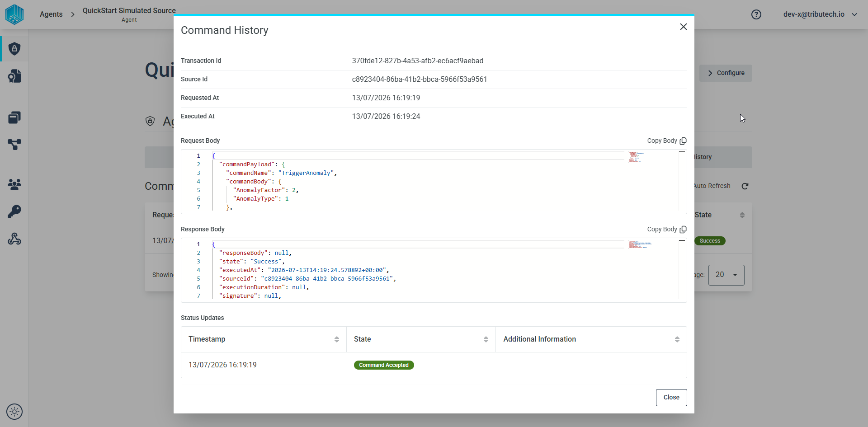
Task: Click the shield icon beside agent heading
Action: (x=150, y=121)
